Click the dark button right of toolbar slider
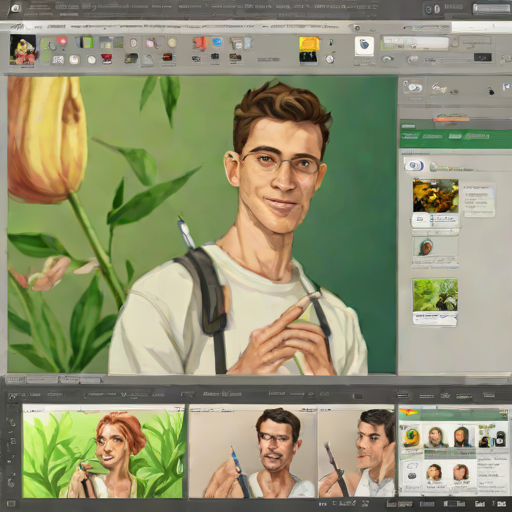 [x=482, y=57]
